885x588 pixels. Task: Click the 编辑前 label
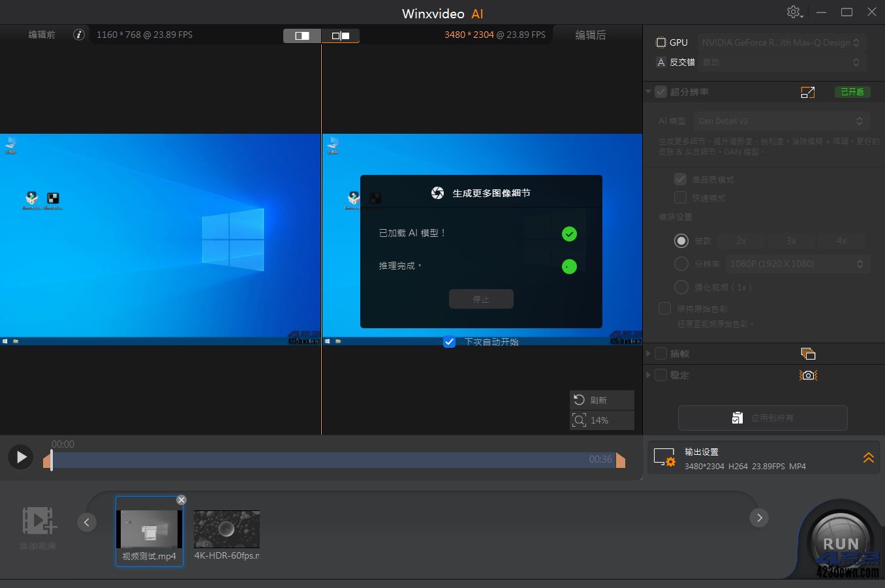pyautogui.click(x=42, y=35)
